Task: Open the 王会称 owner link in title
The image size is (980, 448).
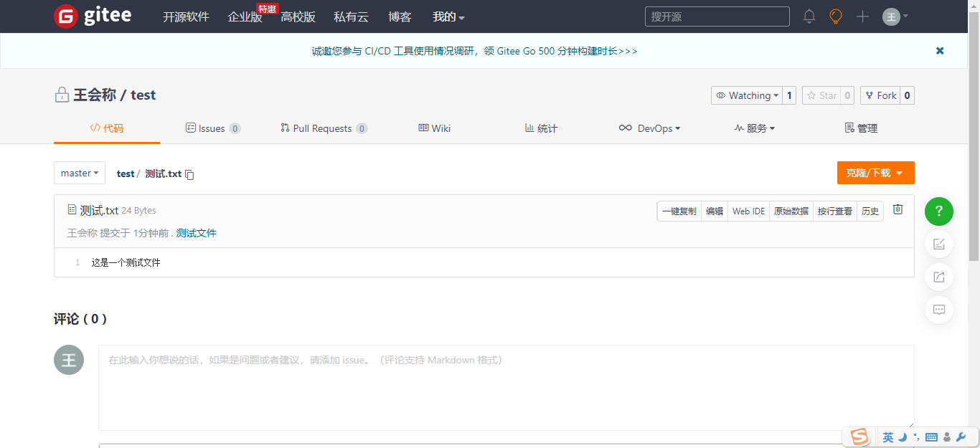Action: coord(94,95)
